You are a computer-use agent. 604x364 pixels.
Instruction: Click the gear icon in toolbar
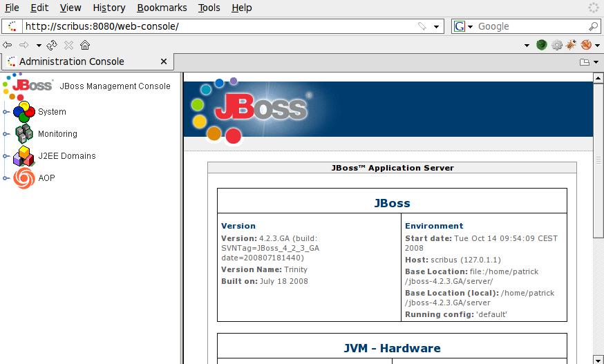tap(556, 45)
